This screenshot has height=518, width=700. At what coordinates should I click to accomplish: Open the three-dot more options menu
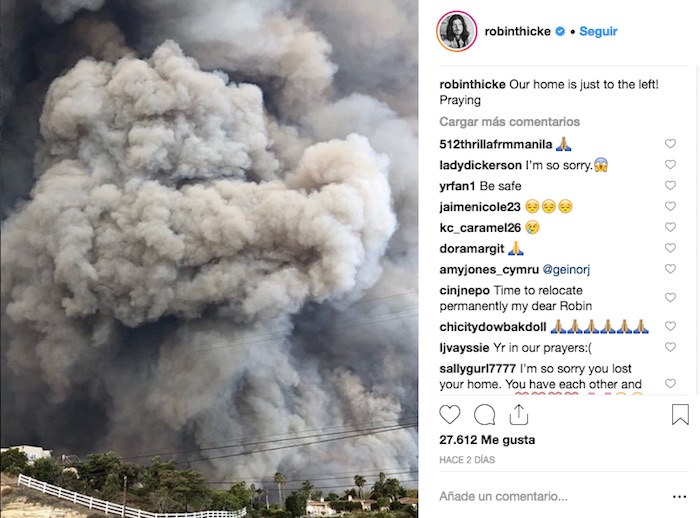(679, 497)
